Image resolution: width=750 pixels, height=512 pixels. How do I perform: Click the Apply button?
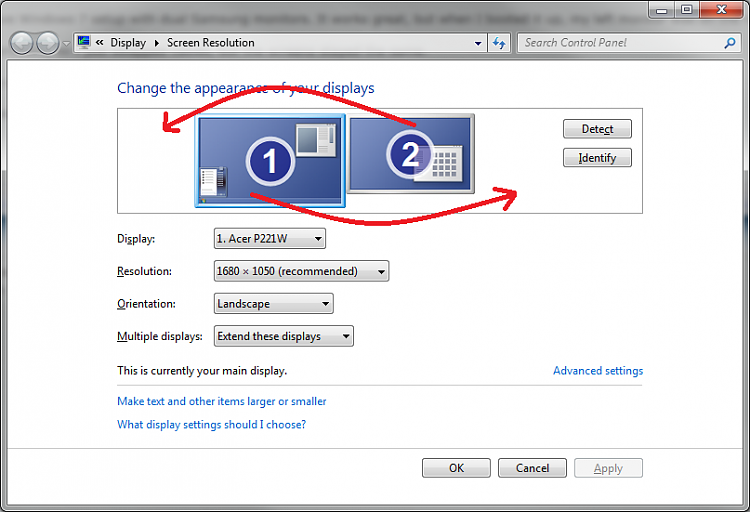click(608, 468)
